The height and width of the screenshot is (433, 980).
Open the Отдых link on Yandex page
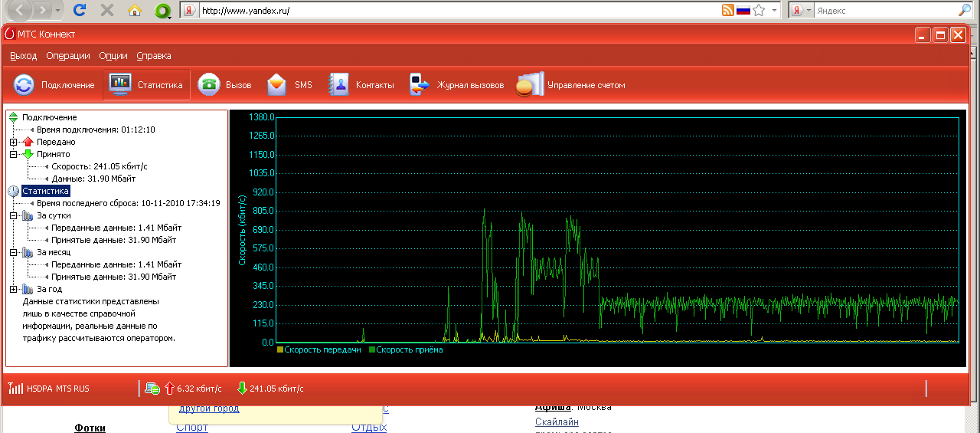[x=369, y=428]
